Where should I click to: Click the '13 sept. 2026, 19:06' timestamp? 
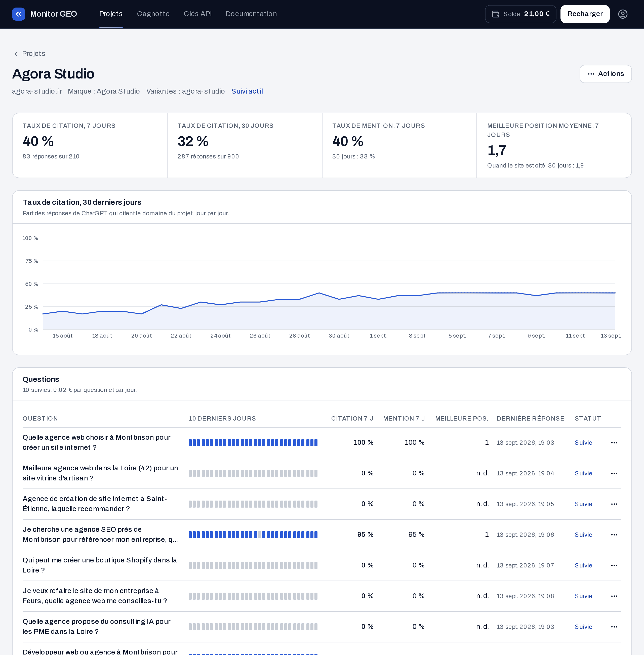click(525, 535)
